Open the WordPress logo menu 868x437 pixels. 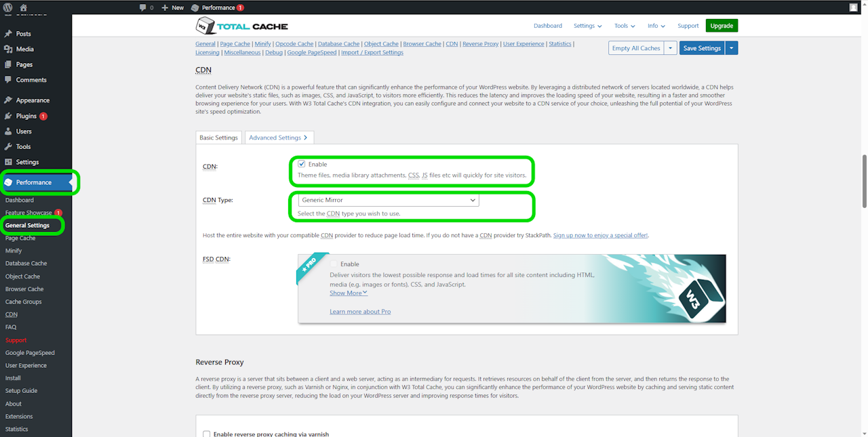click(8, 7)
